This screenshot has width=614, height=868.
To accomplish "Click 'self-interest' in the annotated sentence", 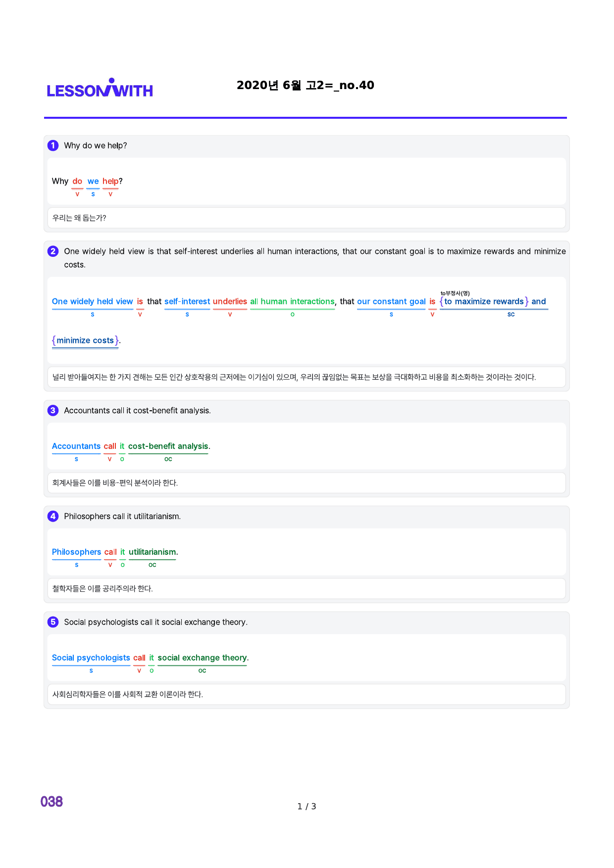I will (187, 301).
